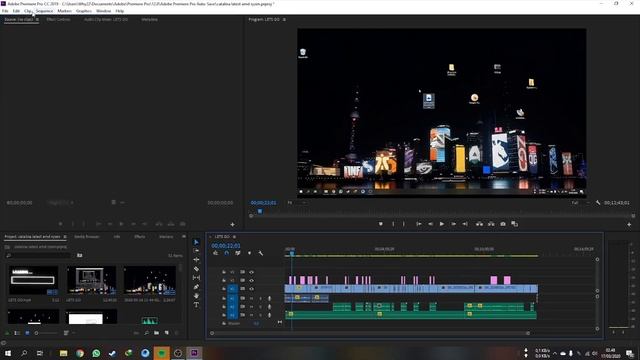Step back one frame in Program monitor
This screenshot has height=360, width=640.
430,224
